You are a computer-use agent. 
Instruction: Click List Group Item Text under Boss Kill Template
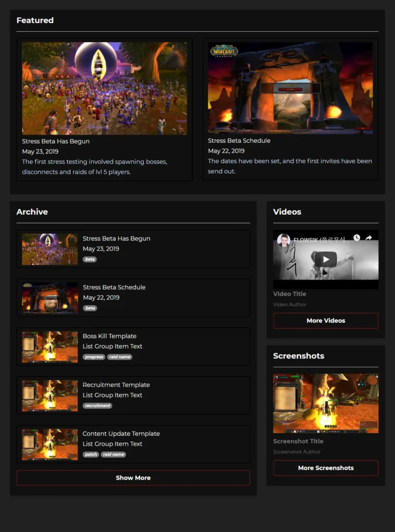tap(112, 347)
